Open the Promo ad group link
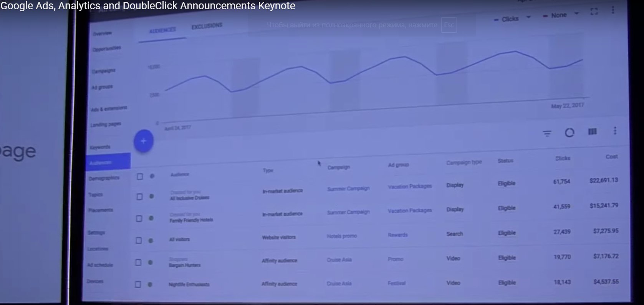 click(396, 259)
